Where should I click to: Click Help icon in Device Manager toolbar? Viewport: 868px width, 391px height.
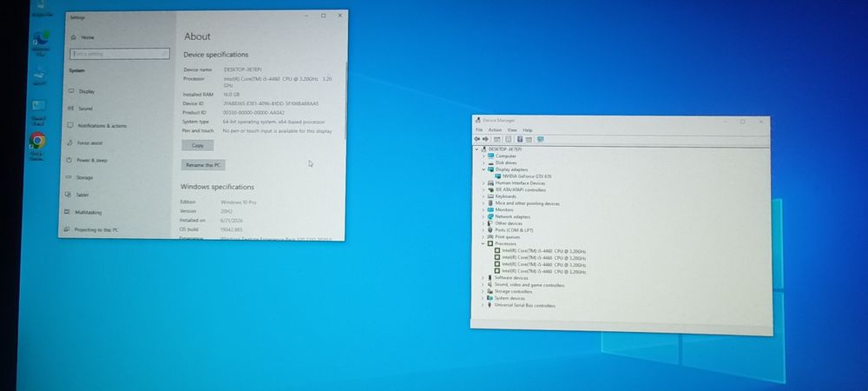[520, 139]
